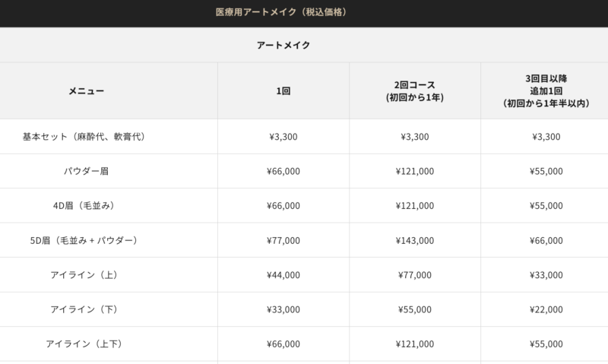Viewport: 608px width, 364px height.
Task: Click ¥3,300 in the 2回コース column
Action: coord(415,137)
